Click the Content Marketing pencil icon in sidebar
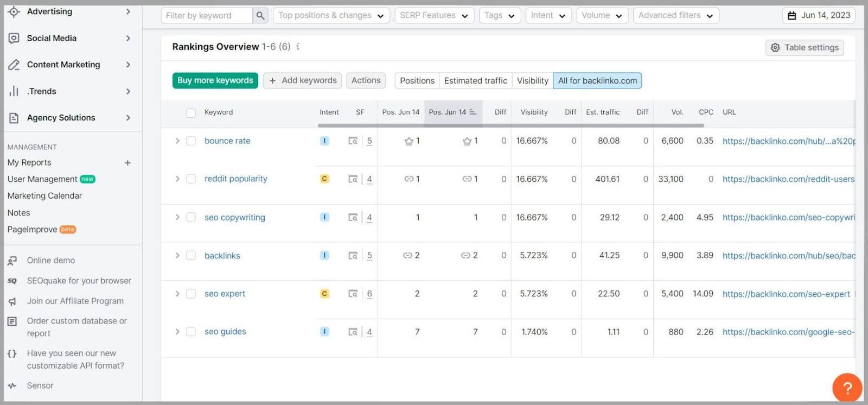The image size is (868, 405). pyautogui.click(x=14, y=65)
